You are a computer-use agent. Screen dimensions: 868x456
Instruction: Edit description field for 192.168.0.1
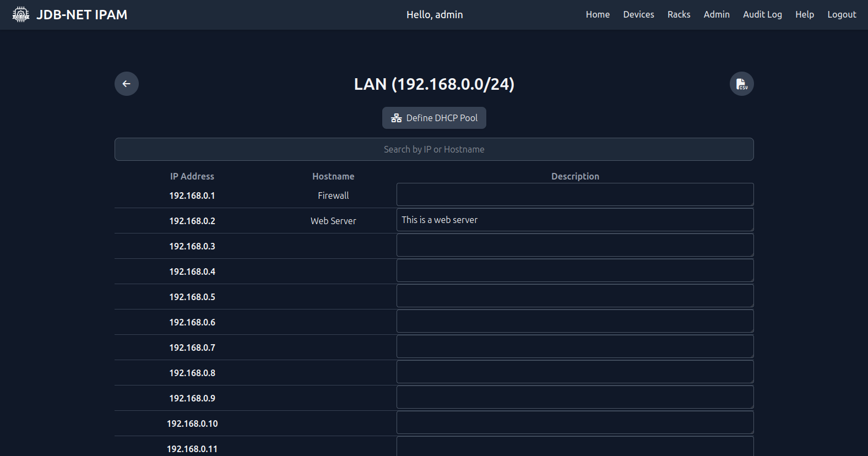click(575, 194)
